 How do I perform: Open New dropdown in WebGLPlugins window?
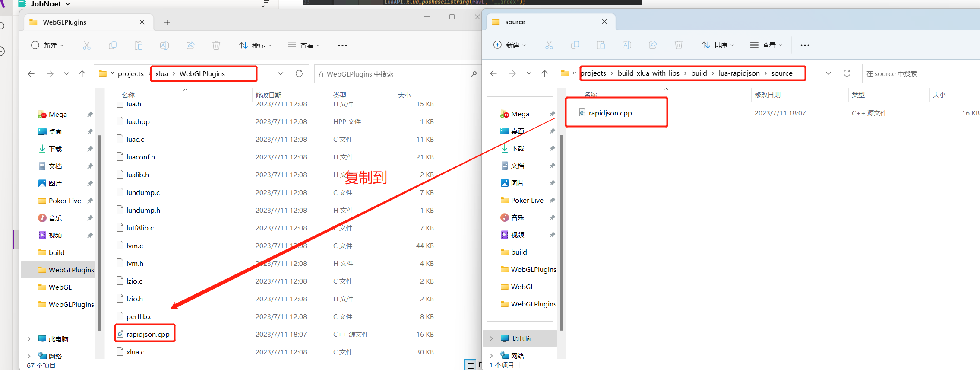point(47,45)
